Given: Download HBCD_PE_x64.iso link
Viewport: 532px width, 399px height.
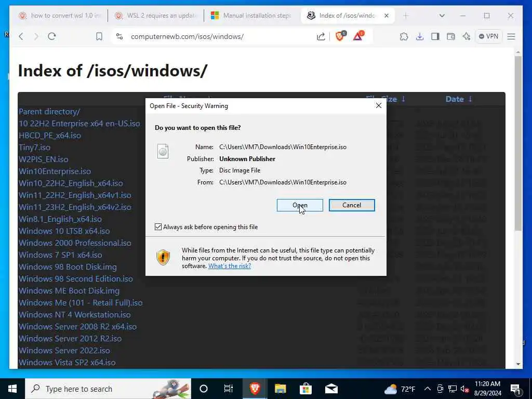Looking at the screenshot, I should [x=50, y=136].
